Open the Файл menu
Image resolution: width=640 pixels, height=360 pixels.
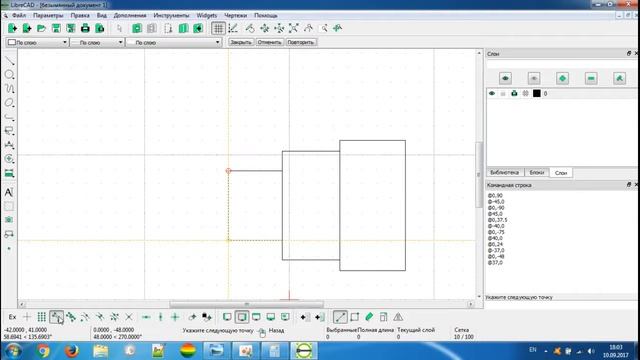[19, 15]
